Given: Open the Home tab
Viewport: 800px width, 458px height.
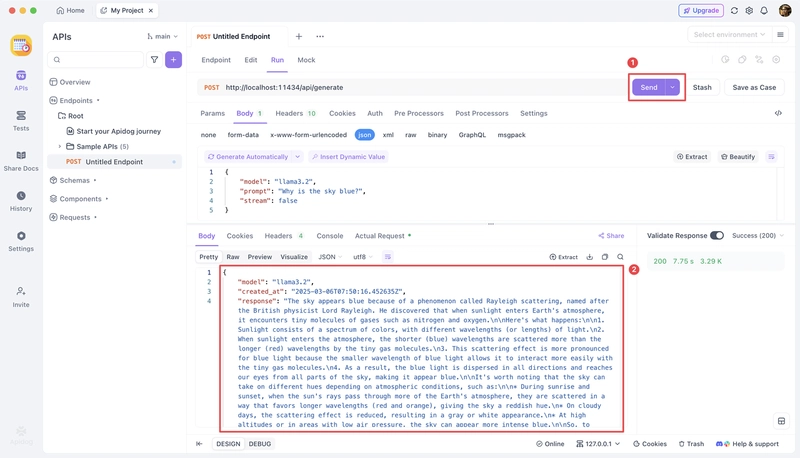Looking at the screenshot, I should [x=70, y=10].
